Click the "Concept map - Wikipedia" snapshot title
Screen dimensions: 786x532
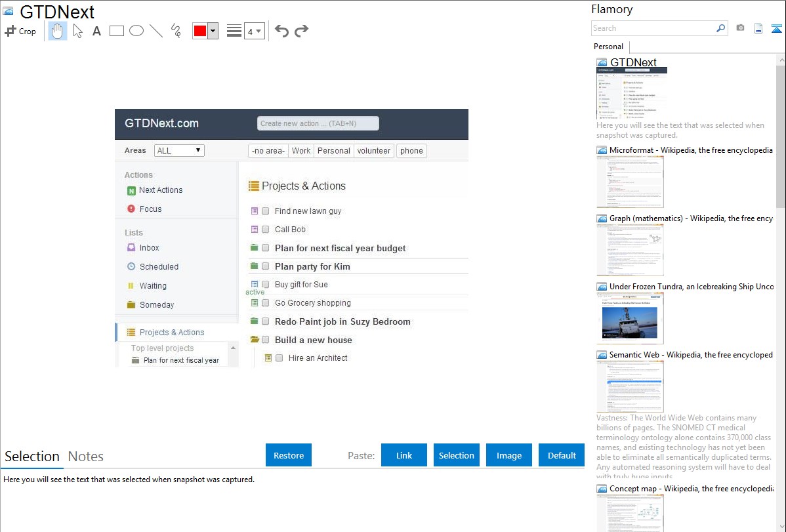692,488
